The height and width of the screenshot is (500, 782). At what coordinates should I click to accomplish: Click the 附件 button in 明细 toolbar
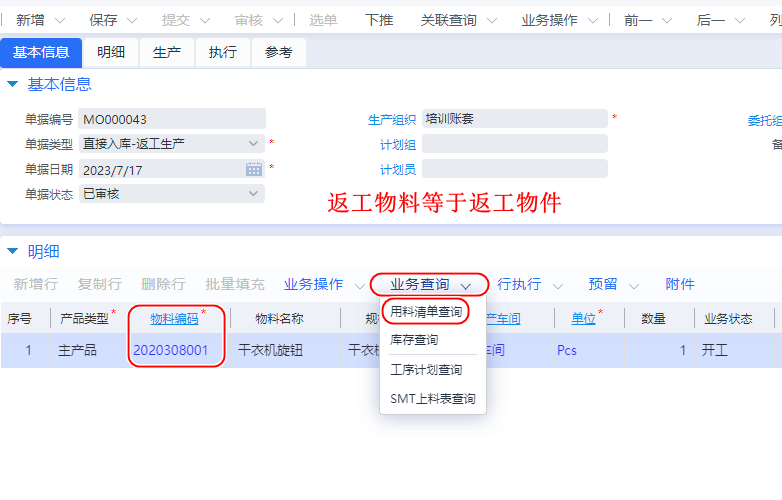tap(680, 284)
